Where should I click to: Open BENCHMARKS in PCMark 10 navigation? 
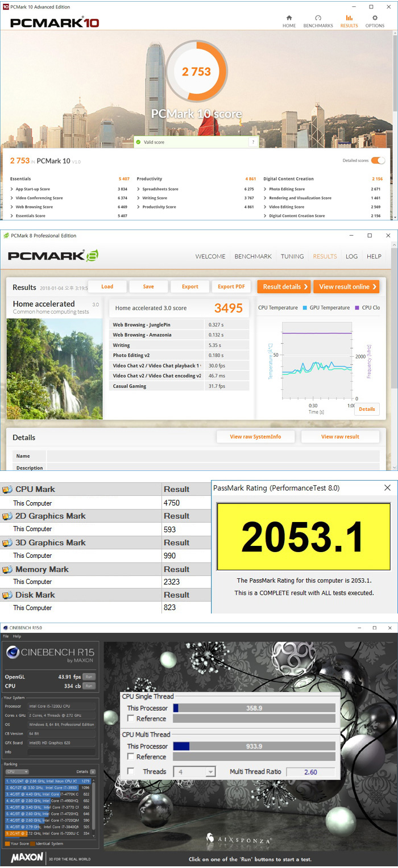pyautogui.click(x=318, y=22)
